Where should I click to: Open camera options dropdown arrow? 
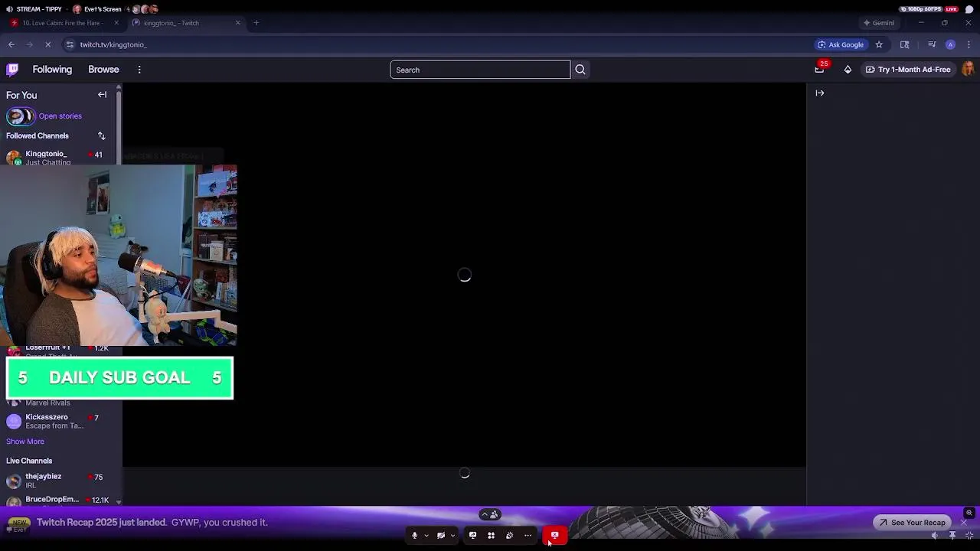(x=452, y=536)
